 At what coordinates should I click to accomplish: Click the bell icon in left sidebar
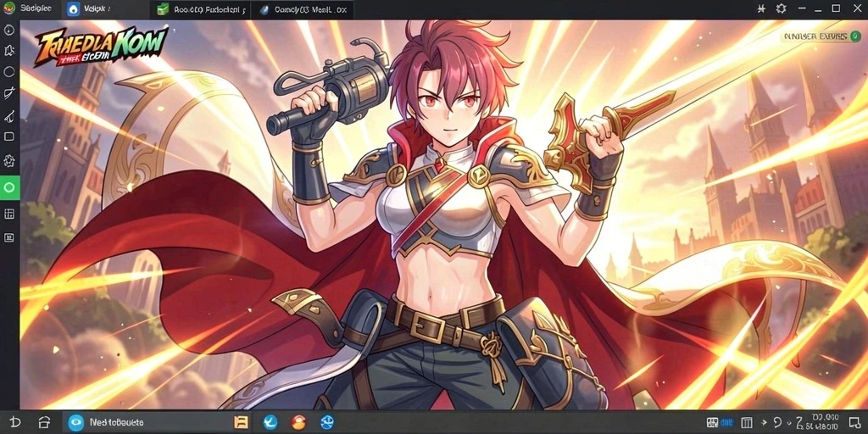[9, 51]
